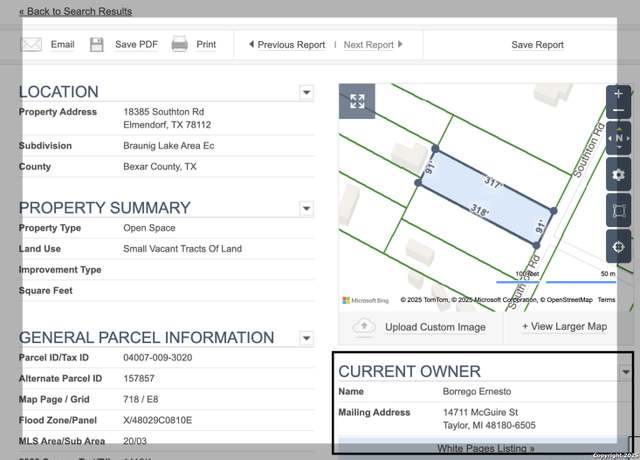
Task: Click flood zone X/48029C0810E value
Action: tap(157, 420)
